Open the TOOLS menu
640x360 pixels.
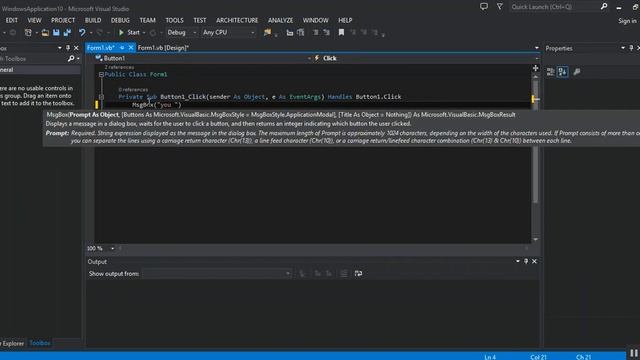[174, 20]
